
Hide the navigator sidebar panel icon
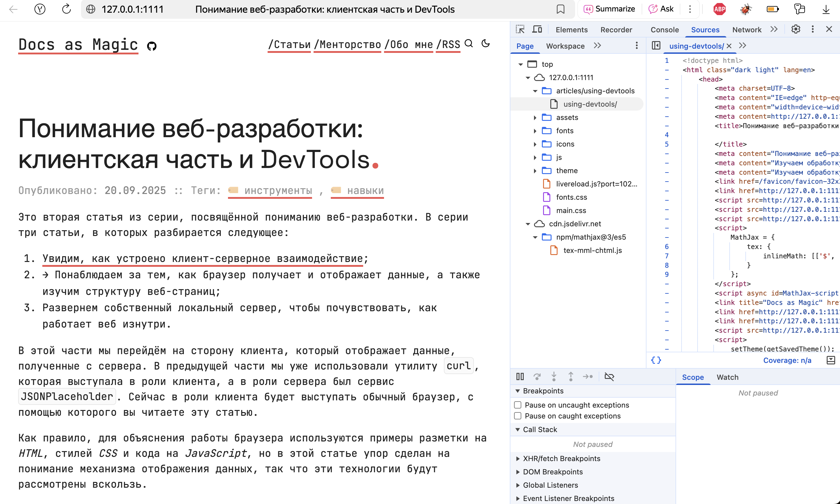click(x=656, y=46)
